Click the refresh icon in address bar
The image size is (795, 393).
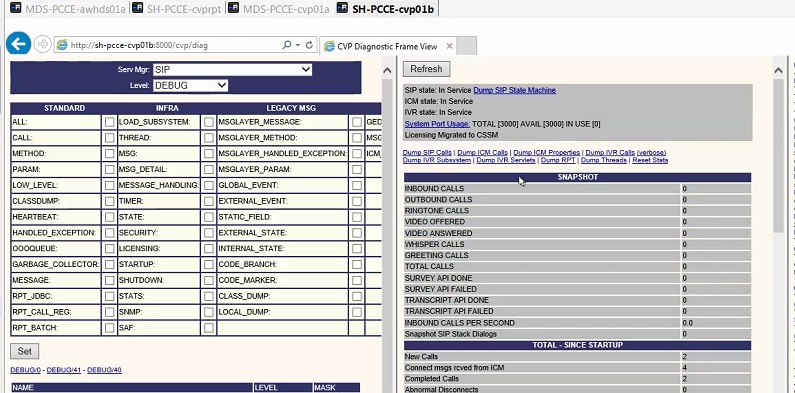[309, 45]
